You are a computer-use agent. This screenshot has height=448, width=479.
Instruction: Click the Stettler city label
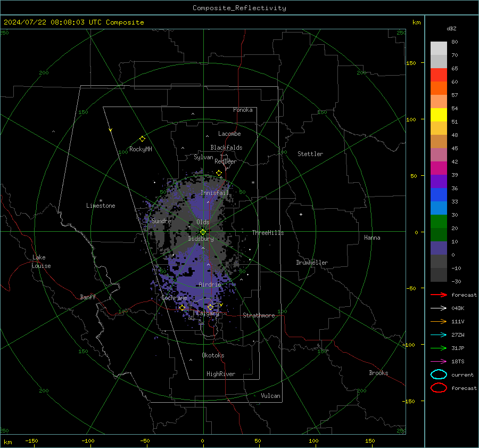(x=310, y=154)
